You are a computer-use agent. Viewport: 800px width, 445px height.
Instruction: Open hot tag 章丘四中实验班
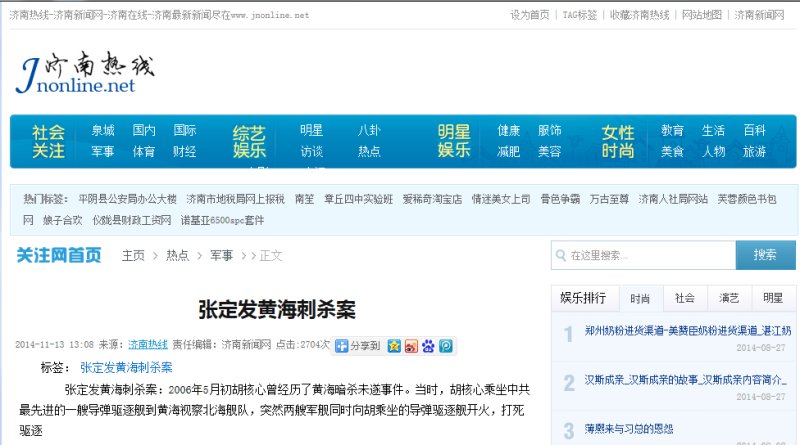359,199
